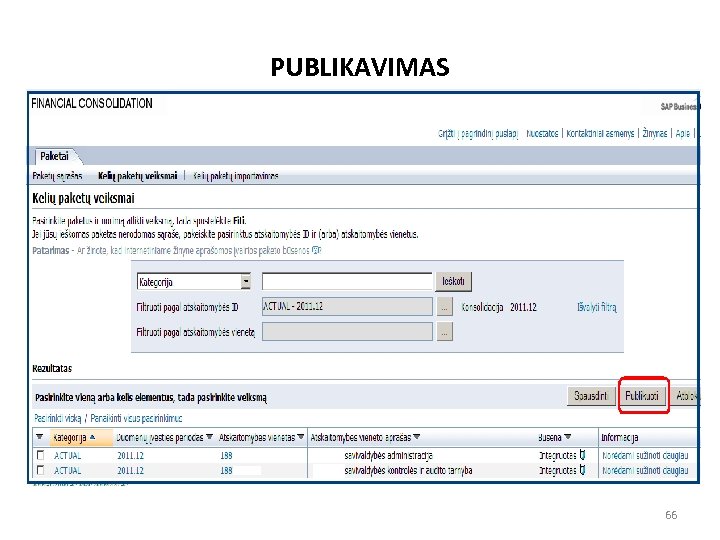
Task: Click the ACTUAL - 2011.12 filter field
Action: [x=347, y=307]
